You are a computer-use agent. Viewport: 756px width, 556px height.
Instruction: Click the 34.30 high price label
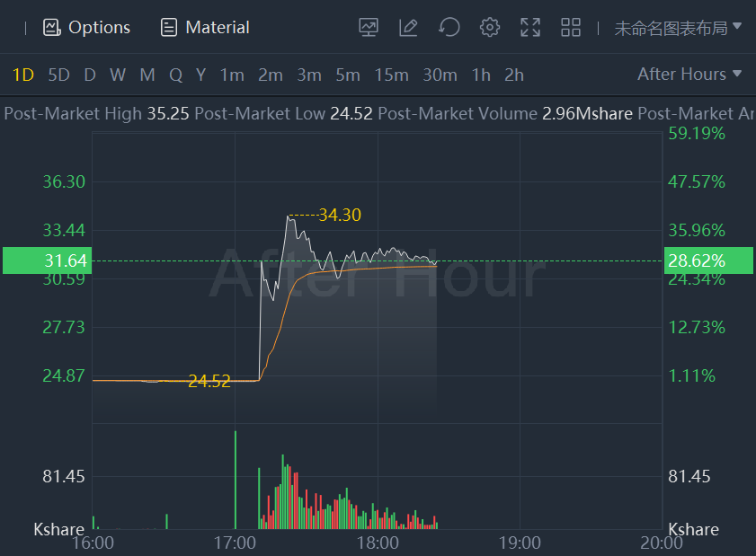[x=340, y=215]
